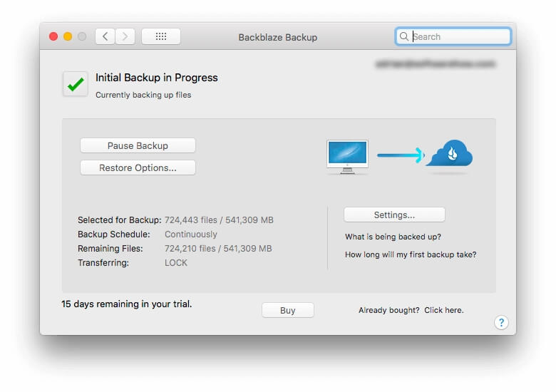Select '724,210 files / 541,309 MB' value

point(218,249)
